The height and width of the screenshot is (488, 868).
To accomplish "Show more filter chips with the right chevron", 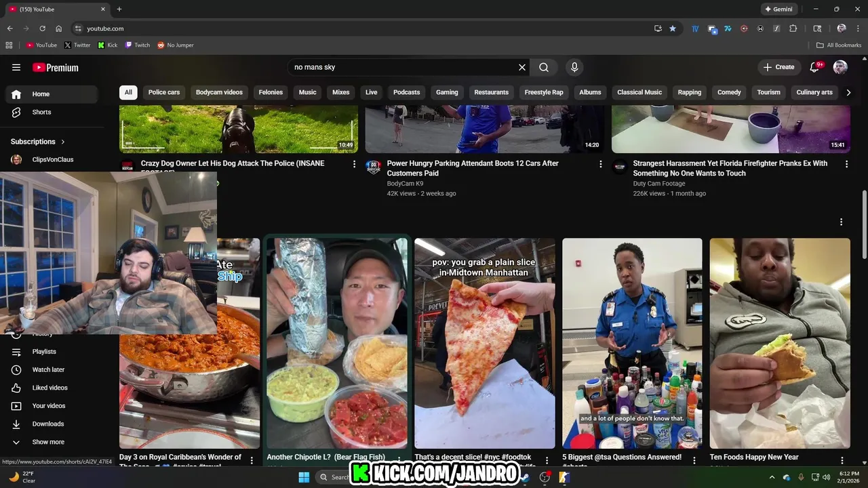I will click(848, 92).
